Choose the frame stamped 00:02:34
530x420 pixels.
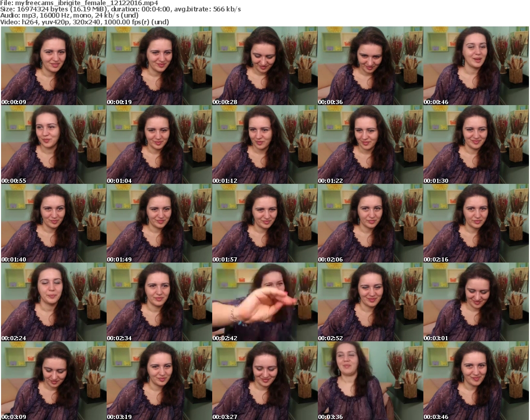159,302
